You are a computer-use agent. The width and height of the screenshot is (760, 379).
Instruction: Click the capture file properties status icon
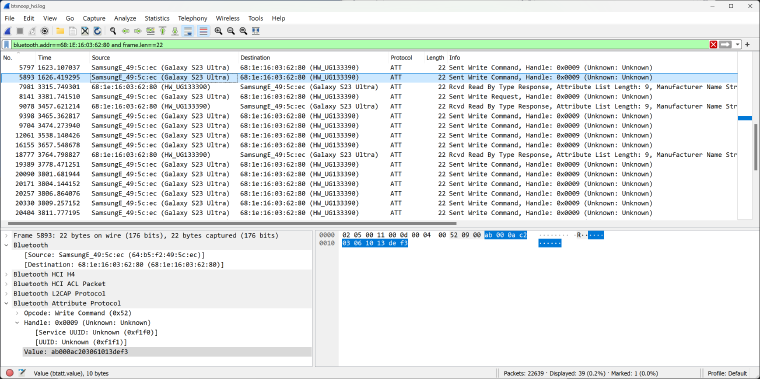click(x=22, y=373)
